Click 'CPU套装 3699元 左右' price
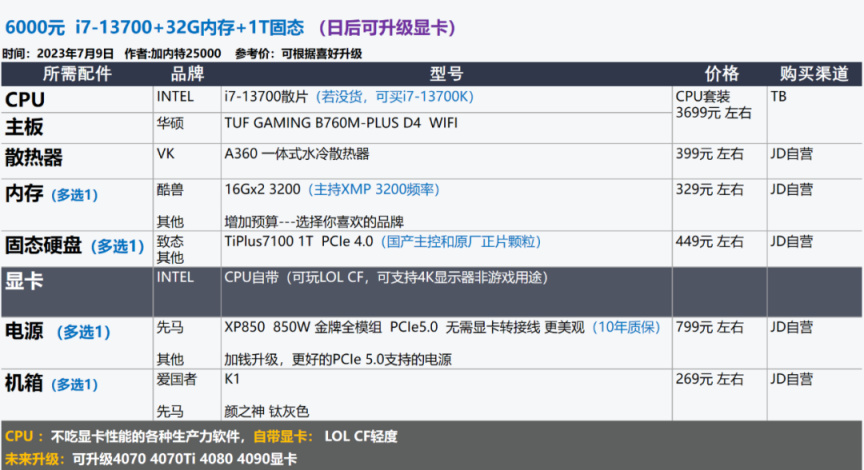This screenshot has height=470, width=864. point(714,105)
